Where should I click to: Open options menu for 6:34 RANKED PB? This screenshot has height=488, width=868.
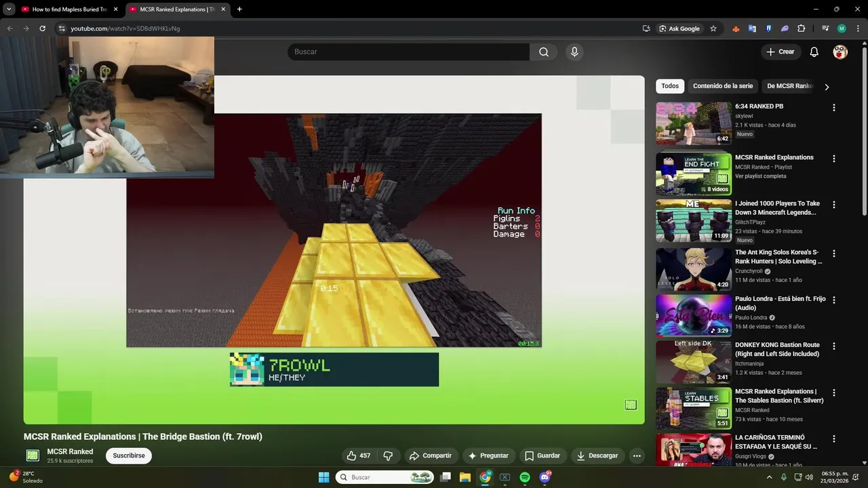[x=834, y=108]
